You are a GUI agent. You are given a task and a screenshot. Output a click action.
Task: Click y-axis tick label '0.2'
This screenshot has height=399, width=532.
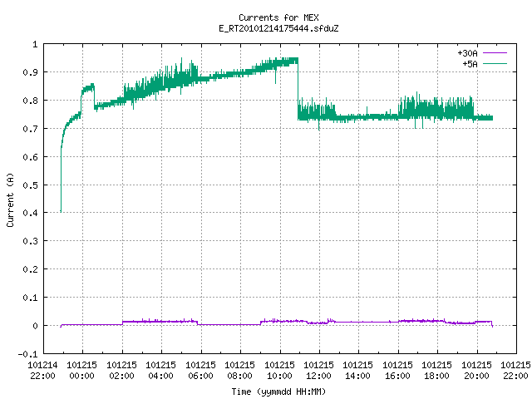pyautogui.click(x=30, y=269)
